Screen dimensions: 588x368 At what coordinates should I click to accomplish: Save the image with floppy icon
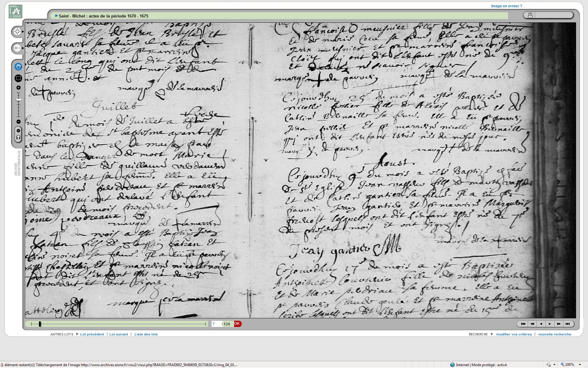point(18,138)
